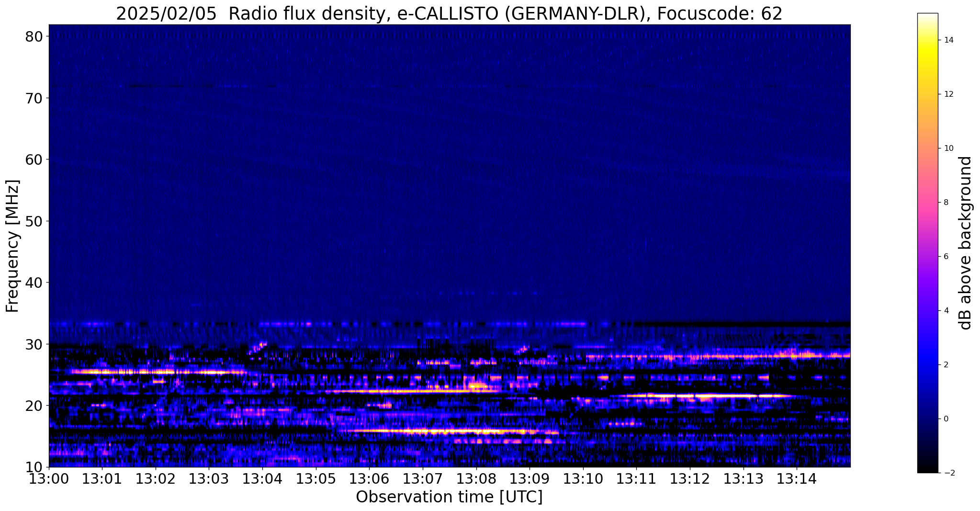Click the x-axis tick label 13:10
Screen dimensions: 980x511
point(583,478)
